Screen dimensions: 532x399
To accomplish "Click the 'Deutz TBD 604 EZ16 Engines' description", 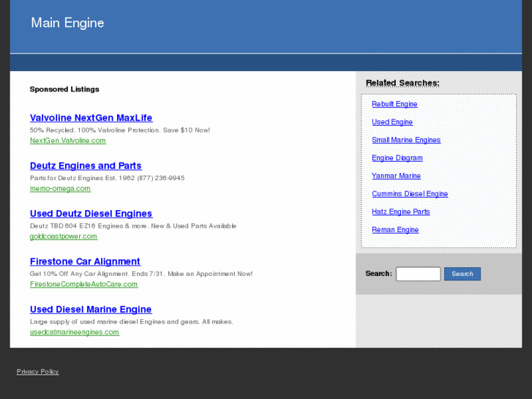I will (133, 225).
